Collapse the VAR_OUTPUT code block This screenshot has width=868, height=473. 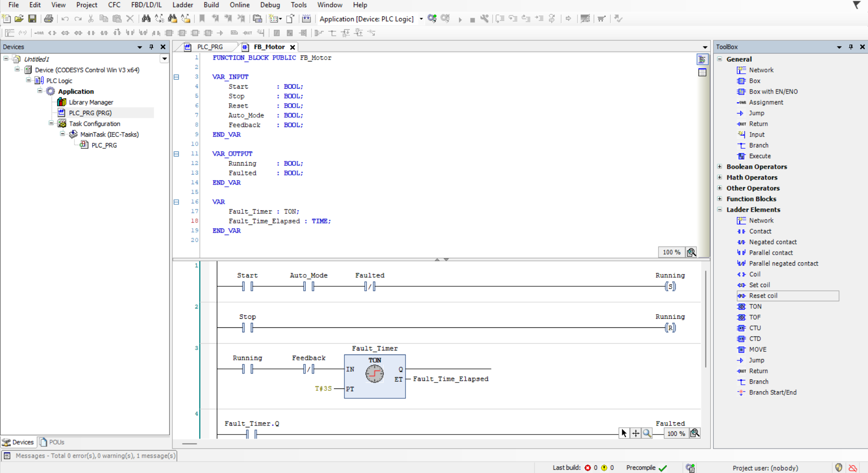click(176, 154)
